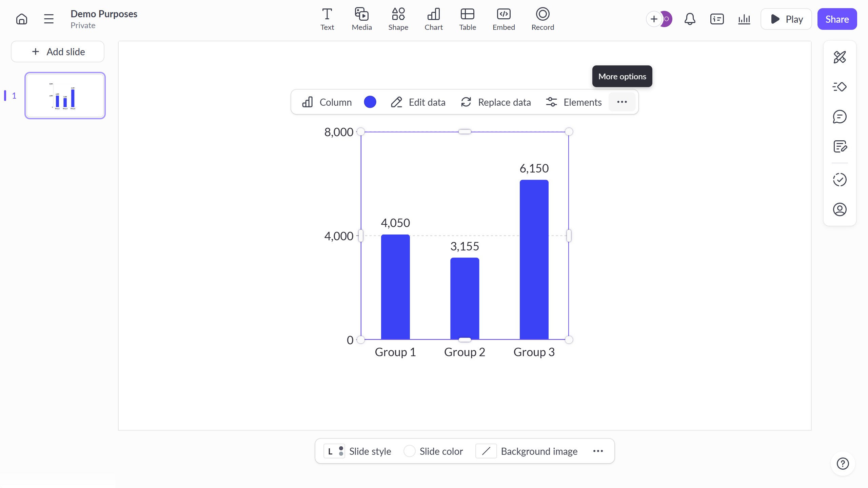Open the design tools panel icon

(840, 57)
